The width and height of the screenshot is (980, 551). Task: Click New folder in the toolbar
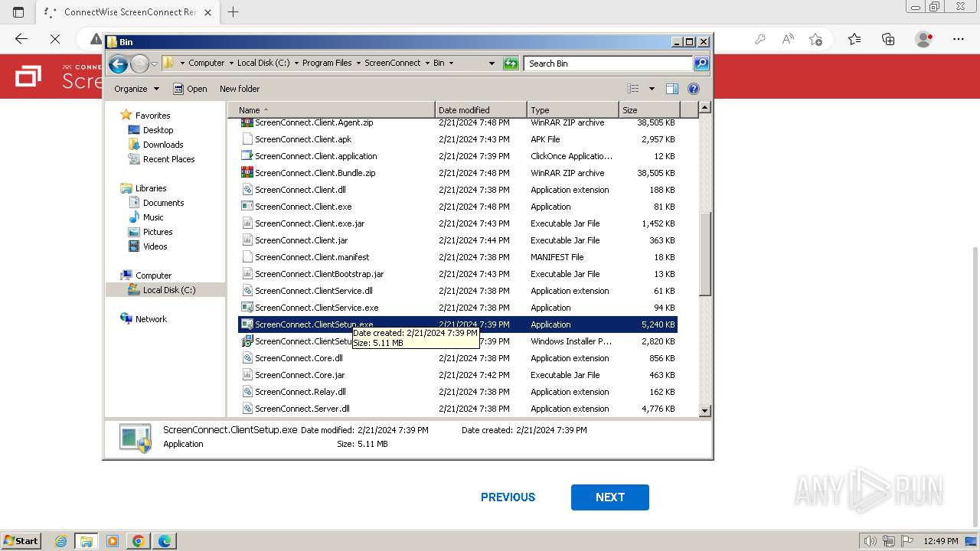(x=240, y=89)
